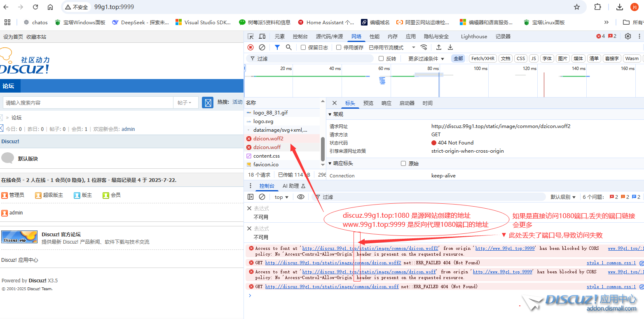The height and width of the screenshot is (319, 644).
Task: Show more bookmarks with overflow chevron
Action: point(607,22)
